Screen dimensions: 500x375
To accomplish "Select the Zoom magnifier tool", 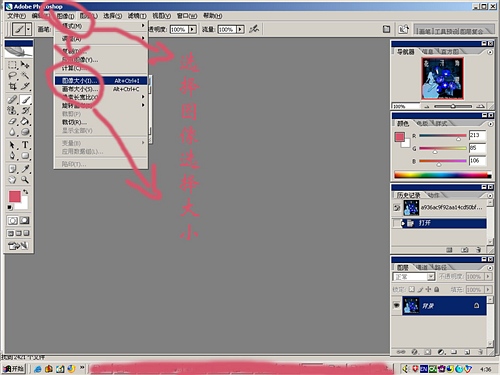I will (25, 180).
